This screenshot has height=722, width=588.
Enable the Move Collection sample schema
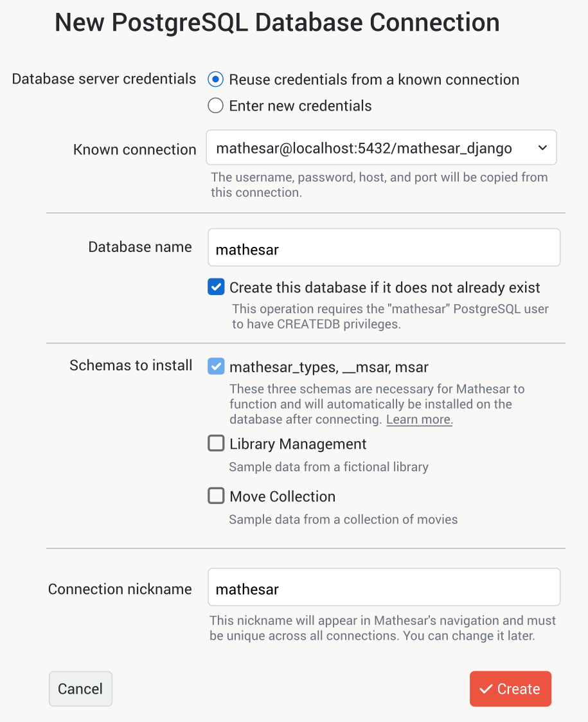click(x=216, y=496)
